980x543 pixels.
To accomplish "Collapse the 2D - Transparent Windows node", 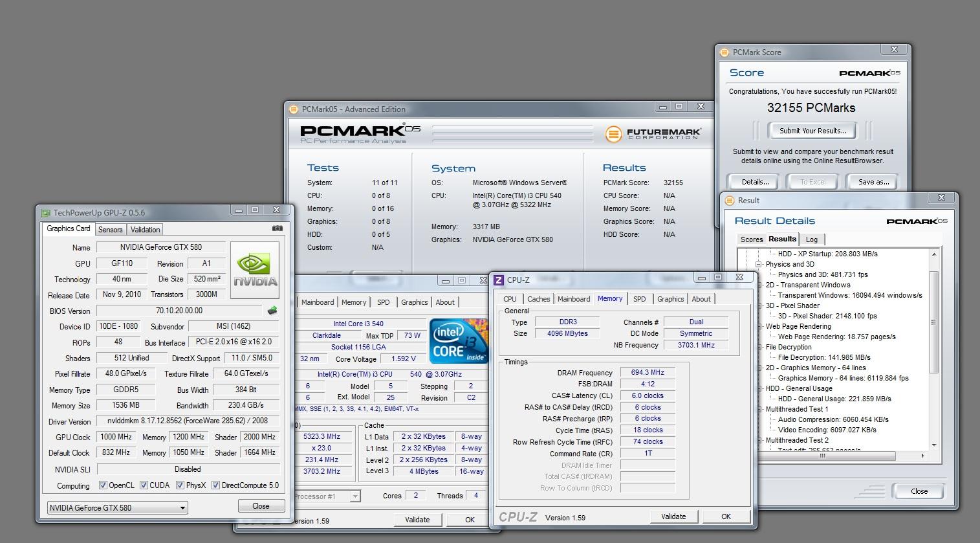I will pos(759,285).
